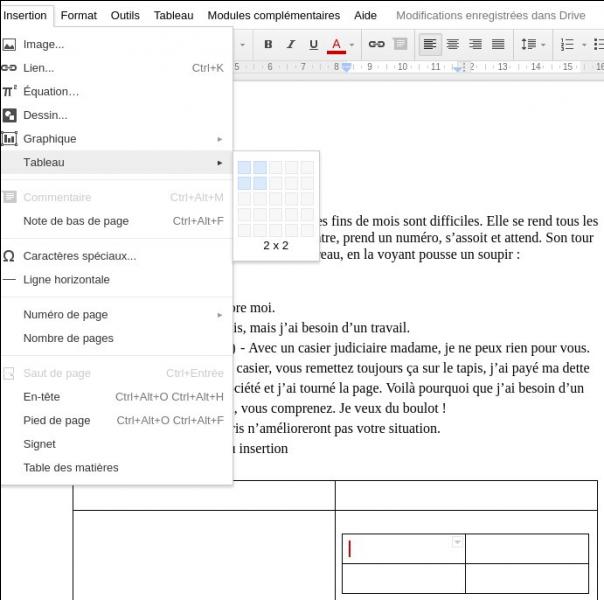Click the Graphique chart icon
Viewport: 604px width, 600px height.
click(9, 139)
